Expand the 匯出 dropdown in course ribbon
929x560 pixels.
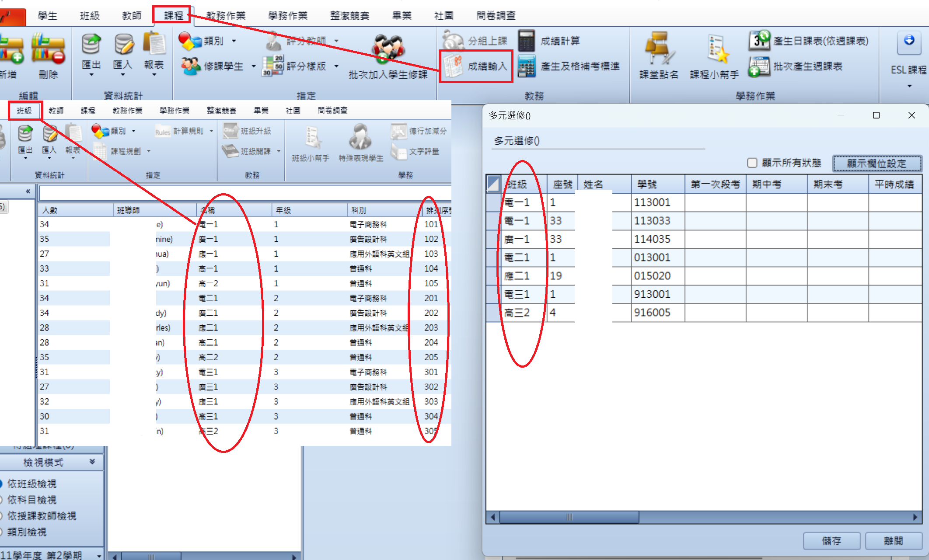point(91,75)
